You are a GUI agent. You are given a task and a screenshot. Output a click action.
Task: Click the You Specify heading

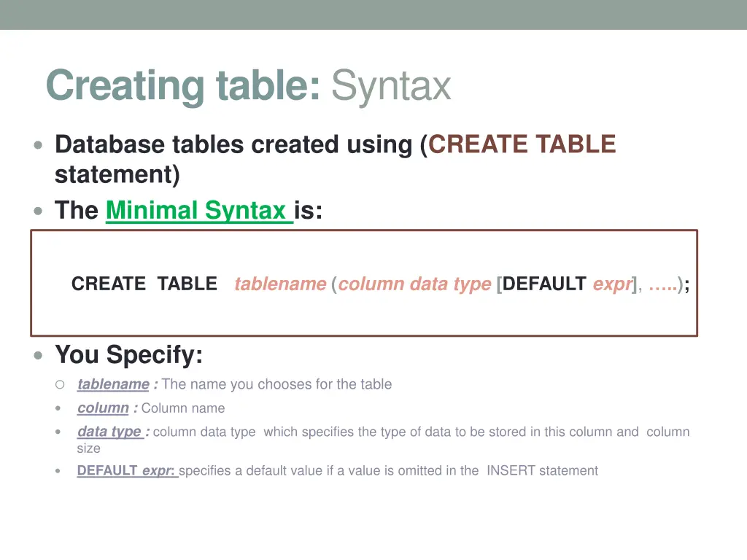(x=129, y=356)
